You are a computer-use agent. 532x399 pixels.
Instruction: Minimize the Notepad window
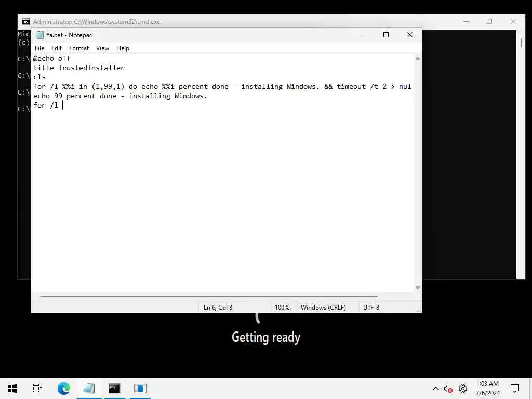(x=363, y=35)
